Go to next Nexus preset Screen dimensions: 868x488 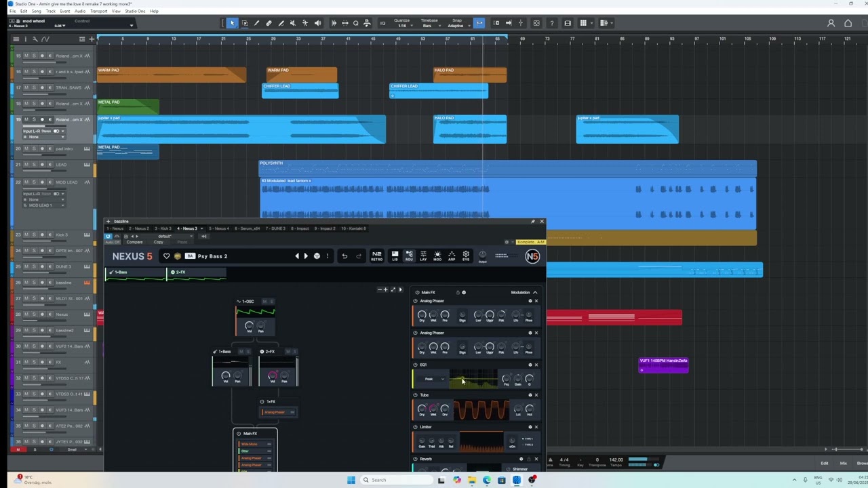(306, 256)
